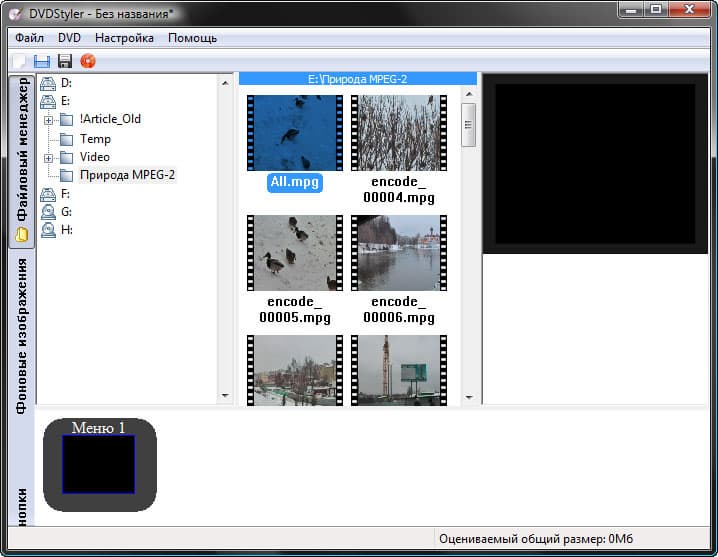Select the town street video thumbnail
Screen dimensions: 718x557
click(295, 370)
